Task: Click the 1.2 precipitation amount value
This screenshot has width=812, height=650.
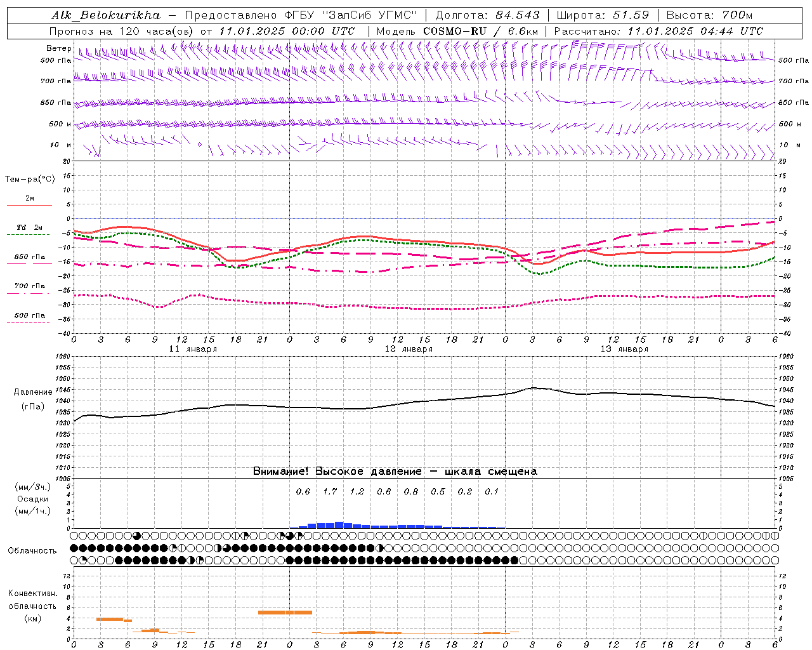Action: 357,491
